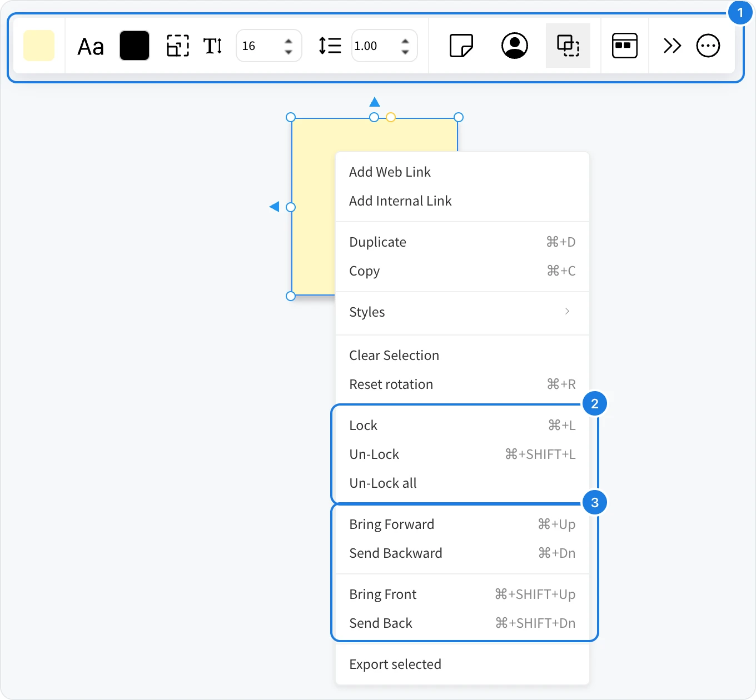Decrease line spacing with down arrow
756x700 pixels.
pos(405,51)
